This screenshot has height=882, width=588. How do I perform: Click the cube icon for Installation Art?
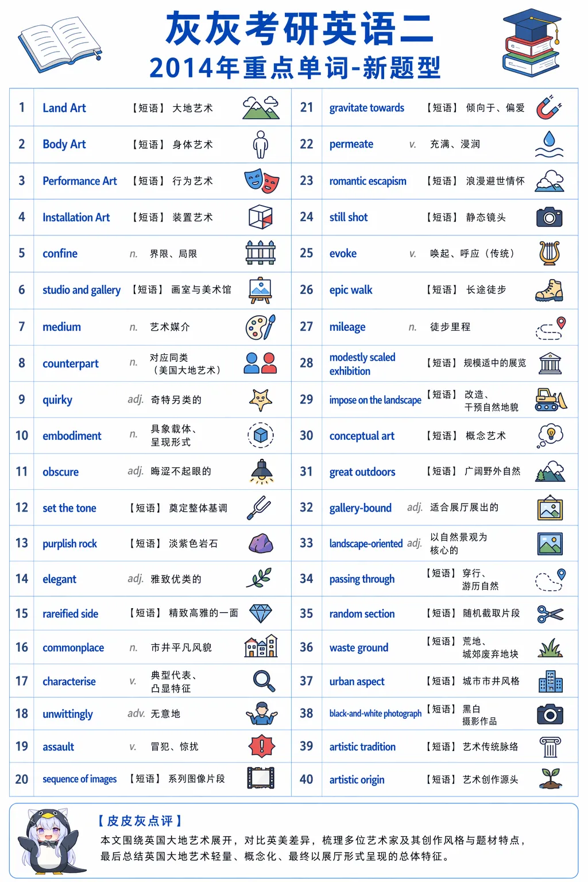(261, 217)
